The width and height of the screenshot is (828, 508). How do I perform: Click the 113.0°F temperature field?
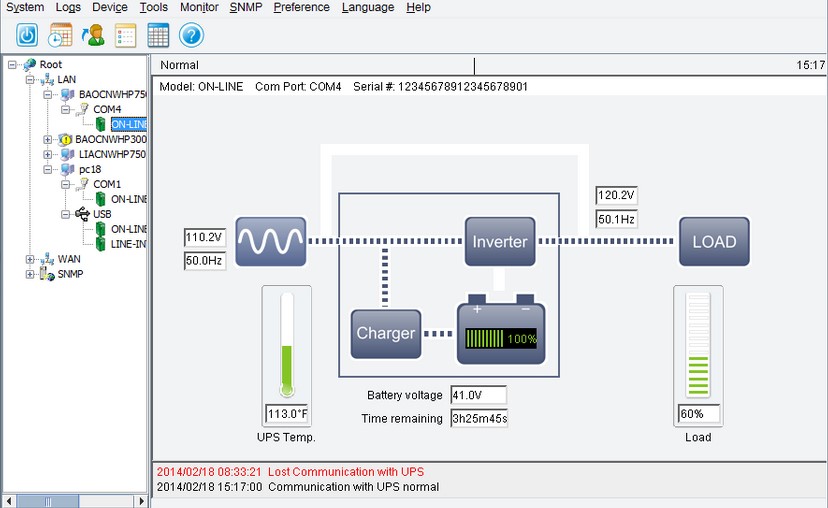[x=287, y=414]
